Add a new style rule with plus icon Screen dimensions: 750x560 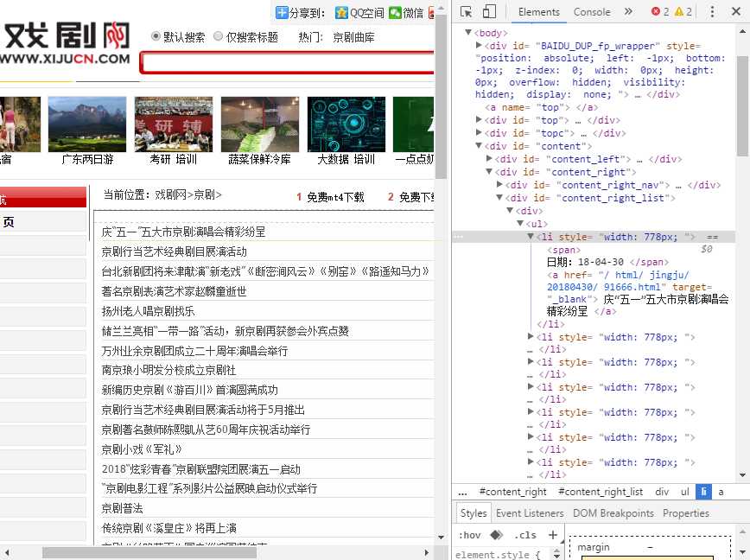point(553,535)
